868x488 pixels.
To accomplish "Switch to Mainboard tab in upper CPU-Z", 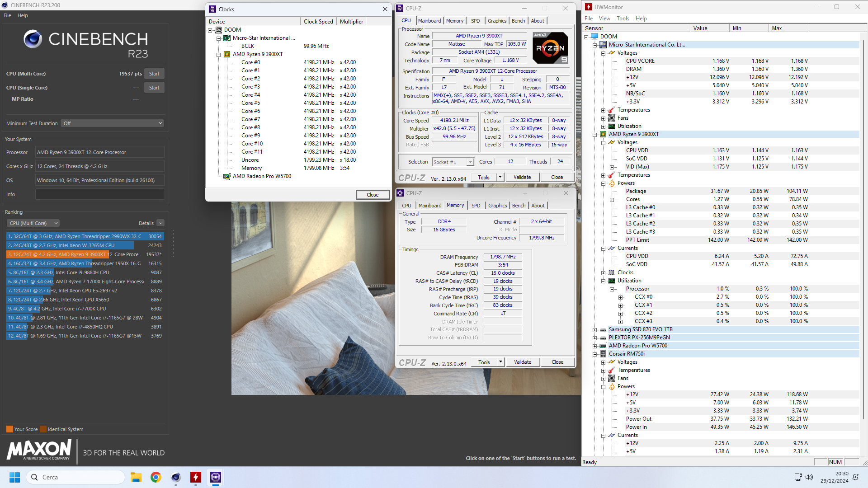I will pyautogui.click(x=429, y=21).
